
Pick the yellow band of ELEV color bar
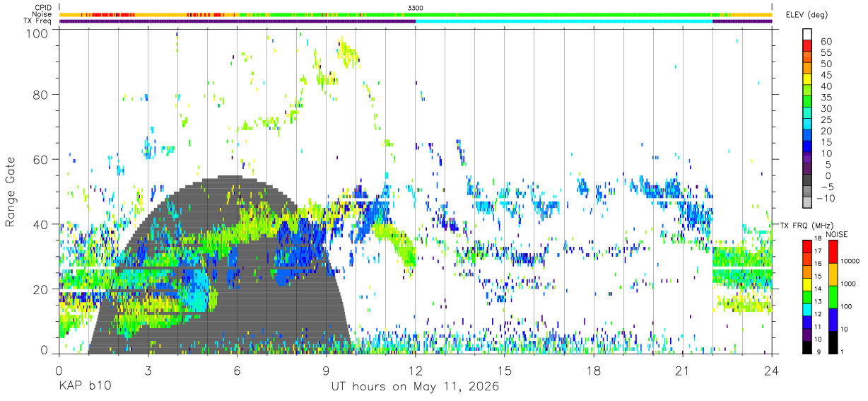(807, 79)
